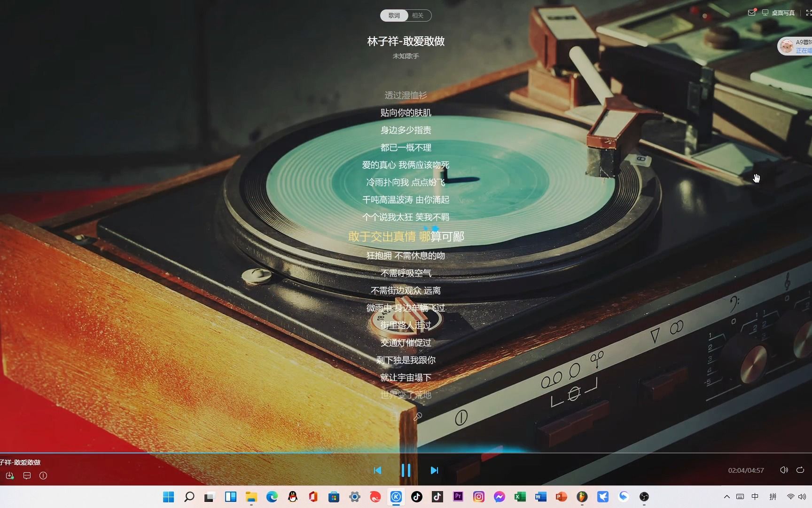Open Windows taskbar search

pos(189,497)
